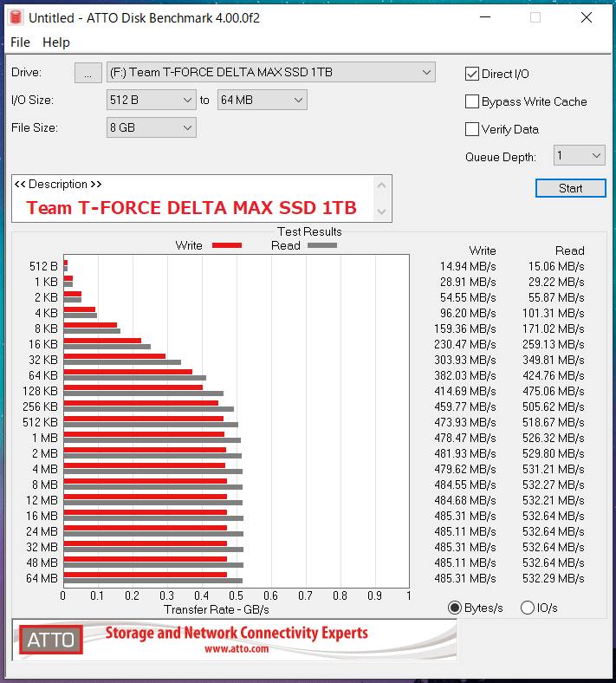Click the 230.47 MB/s write value

[465, 345]
